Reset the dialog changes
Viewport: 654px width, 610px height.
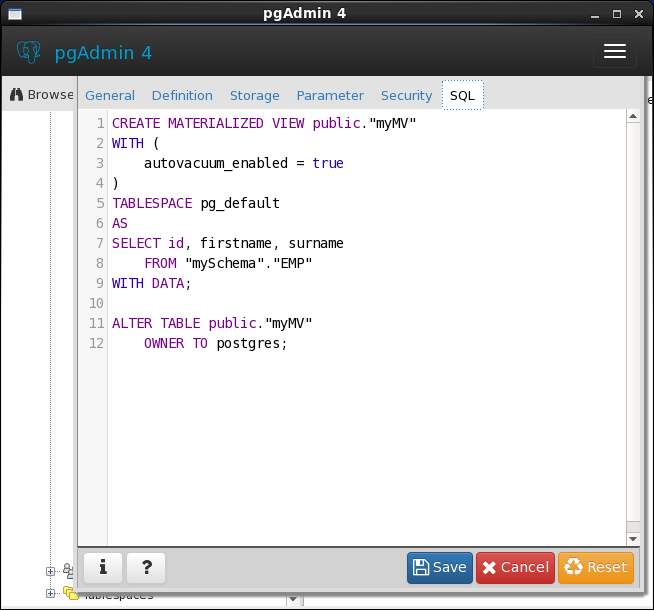click(596, 567)
